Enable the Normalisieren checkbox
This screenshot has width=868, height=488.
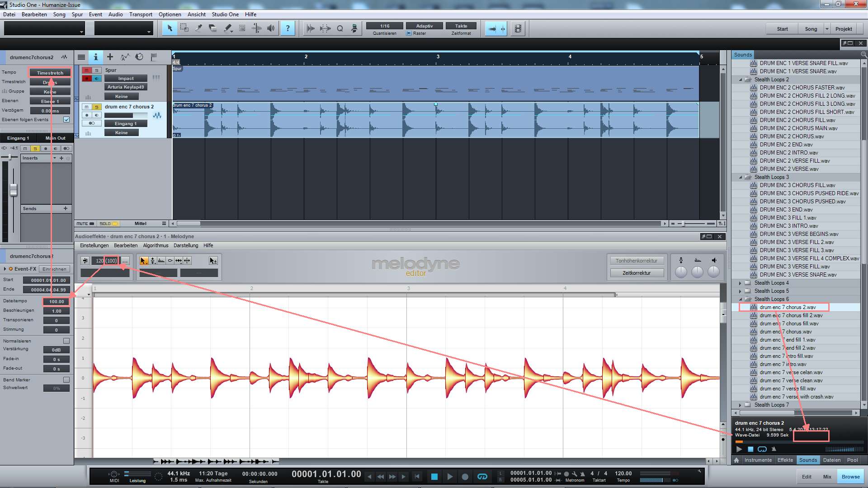pyautogui.click(x=66, y=341)
